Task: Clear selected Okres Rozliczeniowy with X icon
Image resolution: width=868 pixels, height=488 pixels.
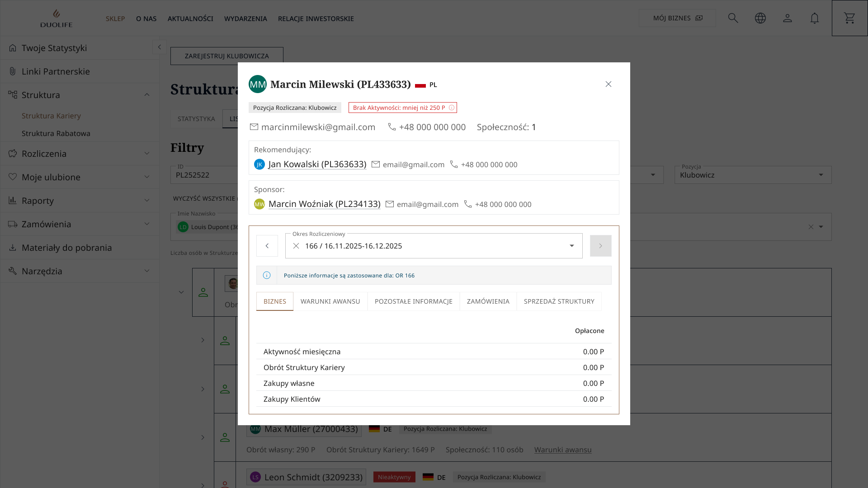Action: coord(296,246)
